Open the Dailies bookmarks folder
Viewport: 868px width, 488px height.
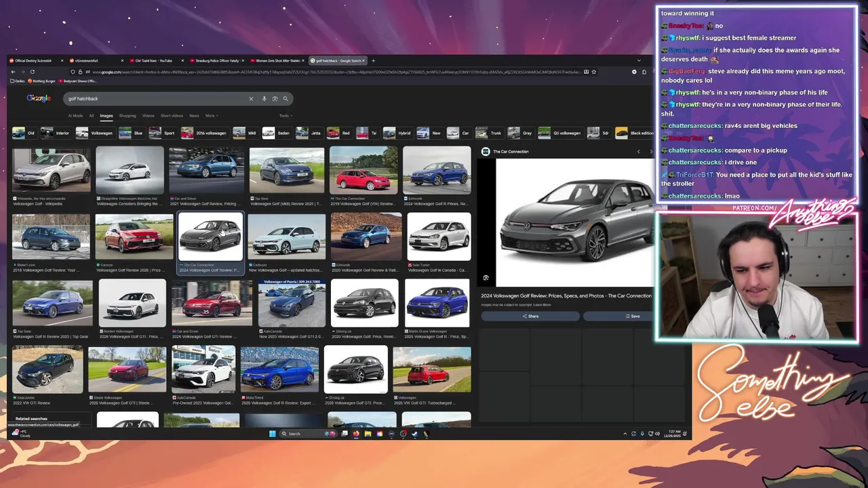click(x=18, y=81)
